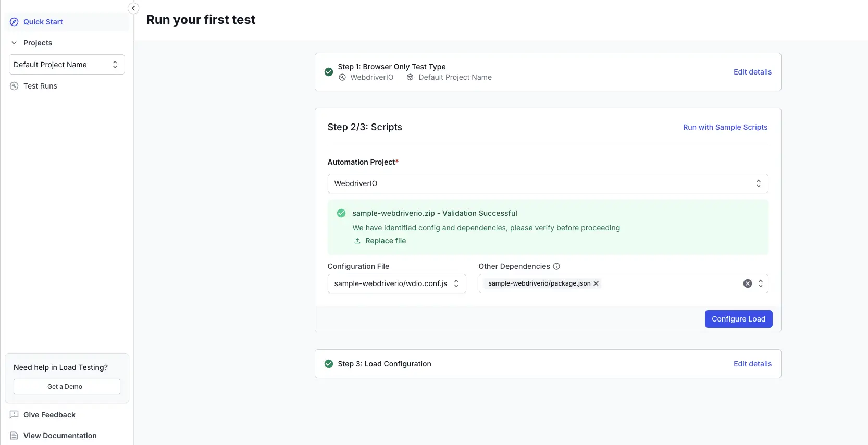
Task: Click the Step 2/3: Scripts heading
Action: pos(365,127)
